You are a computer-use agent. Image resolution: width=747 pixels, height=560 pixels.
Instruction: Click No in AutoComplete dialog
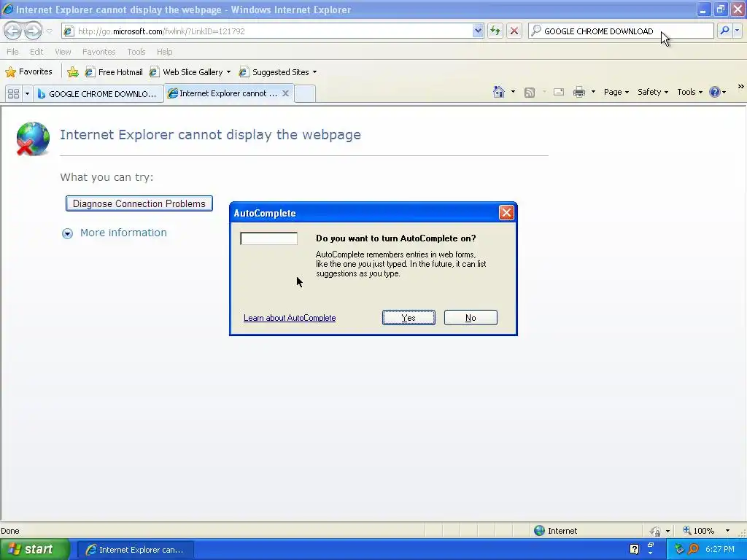pyautogui.click(x=471, y=318)
